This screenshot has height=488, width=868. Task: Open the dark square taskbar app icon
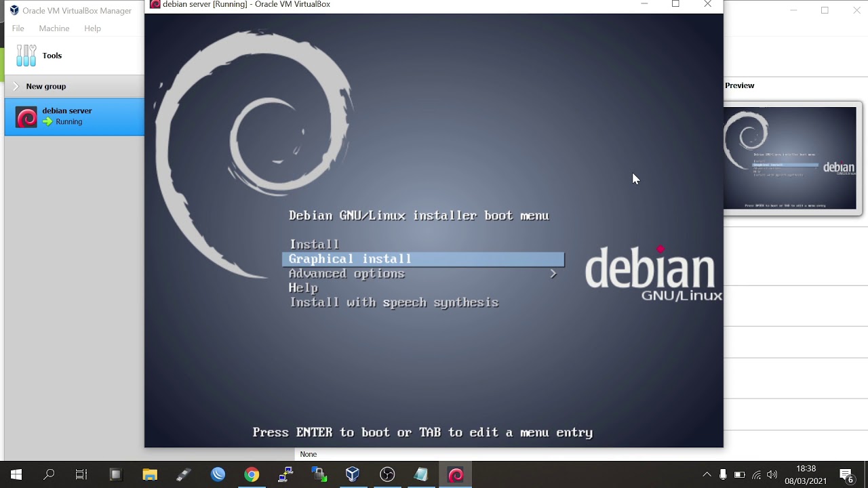[x=115, y=474]
